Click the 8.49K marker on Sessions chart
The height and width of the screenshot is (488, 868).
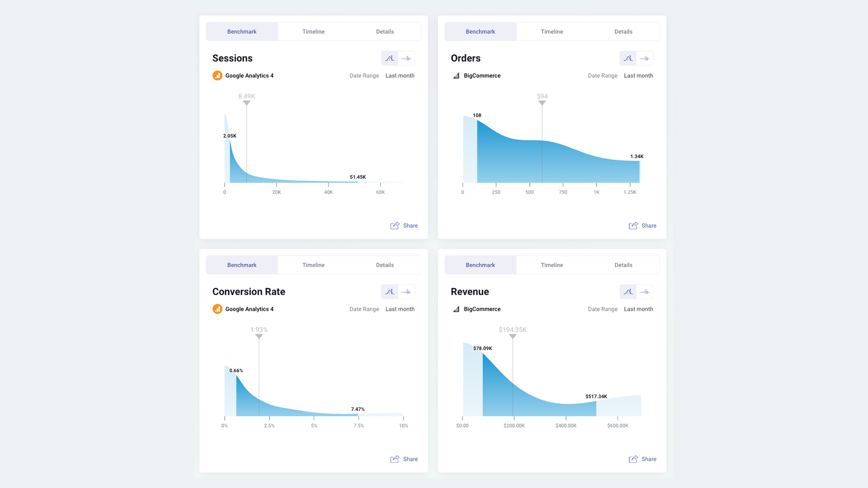point(246,103)
